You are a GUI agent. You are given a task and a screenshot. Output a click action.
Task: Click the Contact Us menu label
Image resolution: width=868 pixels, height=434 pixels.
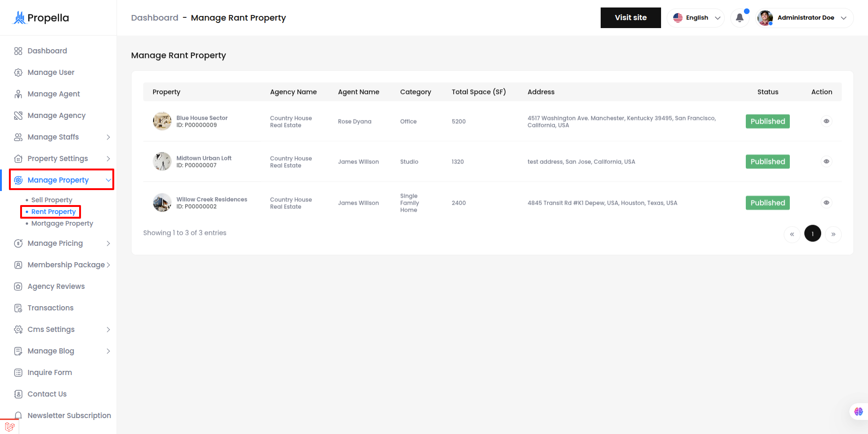47,394
